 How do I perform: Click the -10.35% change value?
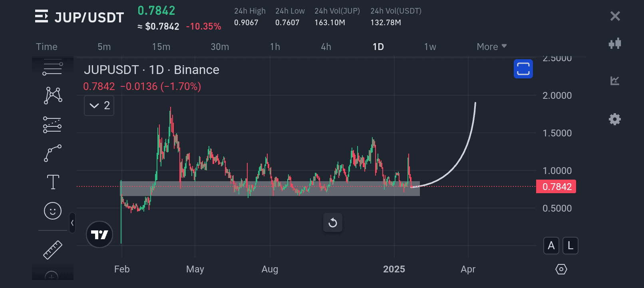(204, 26)
